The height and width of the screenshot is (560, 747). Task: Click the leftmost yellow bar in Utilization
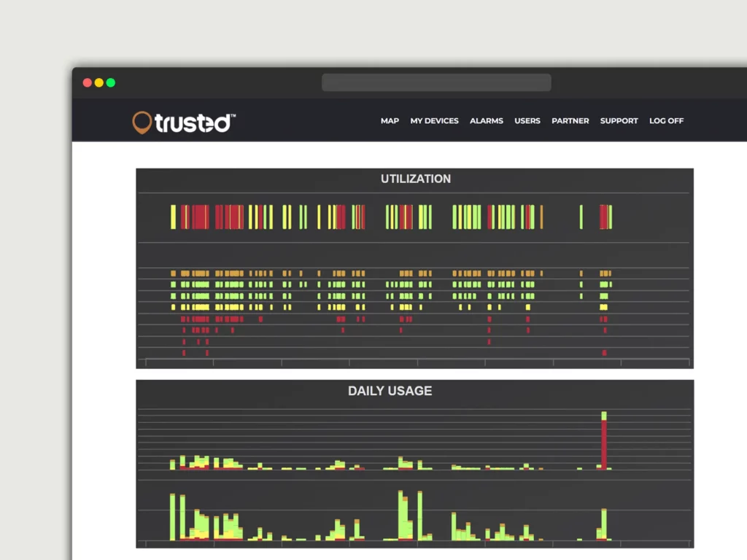coord(174,217)
